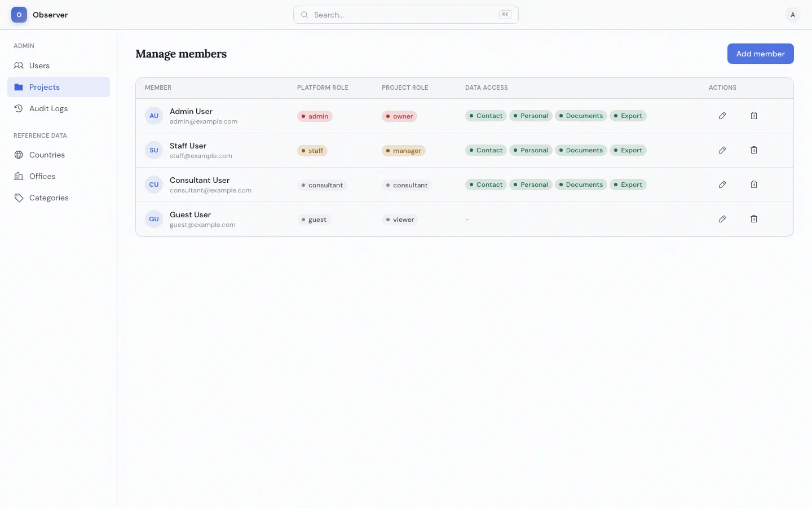Click the guest platform role badge
This screenshot has height=508, width=812.
pyautogui.click(x=314, y=220)
